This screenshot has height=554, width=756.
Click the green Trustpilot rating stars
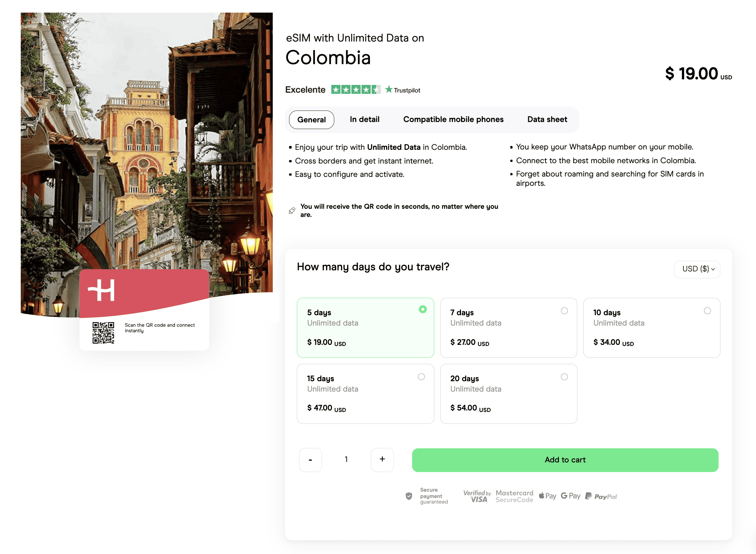point(355,90)
